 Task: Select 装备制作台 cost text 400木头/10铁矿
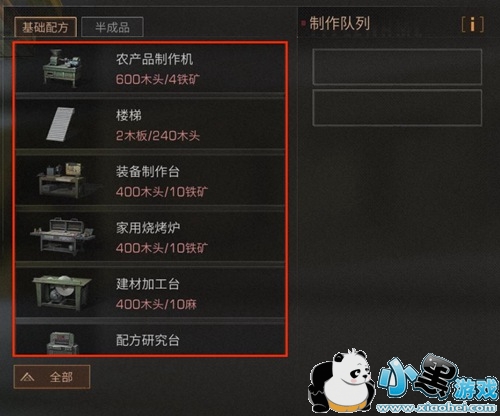[x=162, y=192]
